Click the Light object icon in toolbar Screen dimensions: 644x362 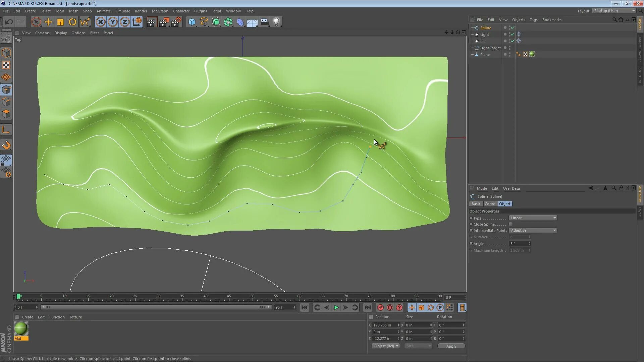[x=276, y=22]
